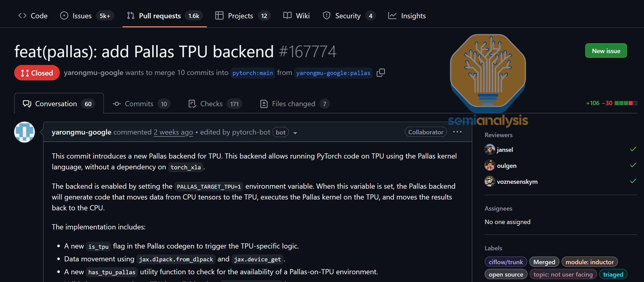Click the red Closed status badge
This screenshot has height=282, width=644.
37,73
